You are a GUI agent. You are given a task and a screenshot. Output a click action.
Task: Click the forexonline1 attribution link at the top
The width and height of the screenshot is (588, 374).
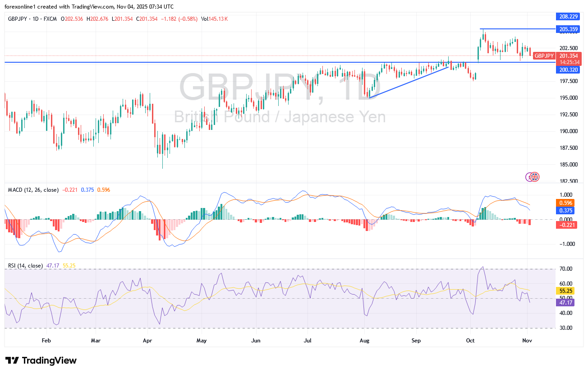pyautogui.click(x=20, y=7)
